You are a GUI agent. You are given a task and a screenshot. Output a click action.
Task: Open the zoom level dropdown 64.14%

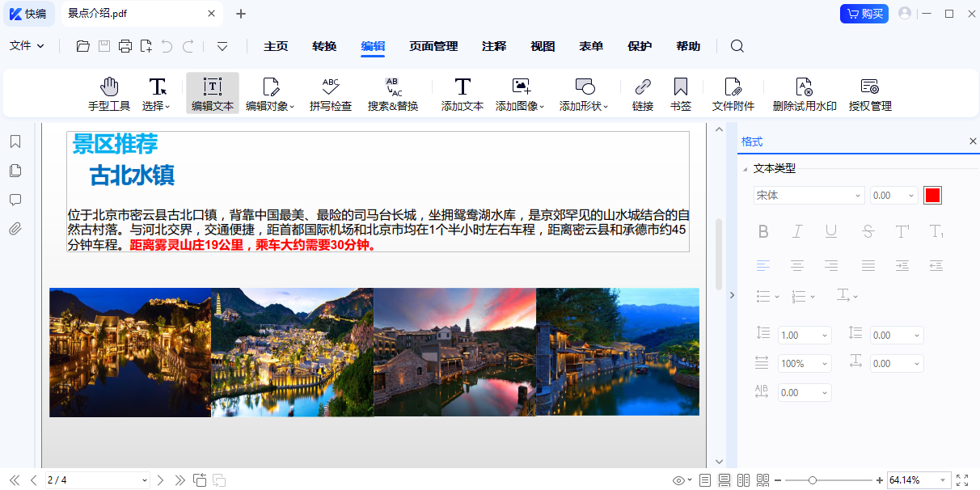click(x=942, y=480)
